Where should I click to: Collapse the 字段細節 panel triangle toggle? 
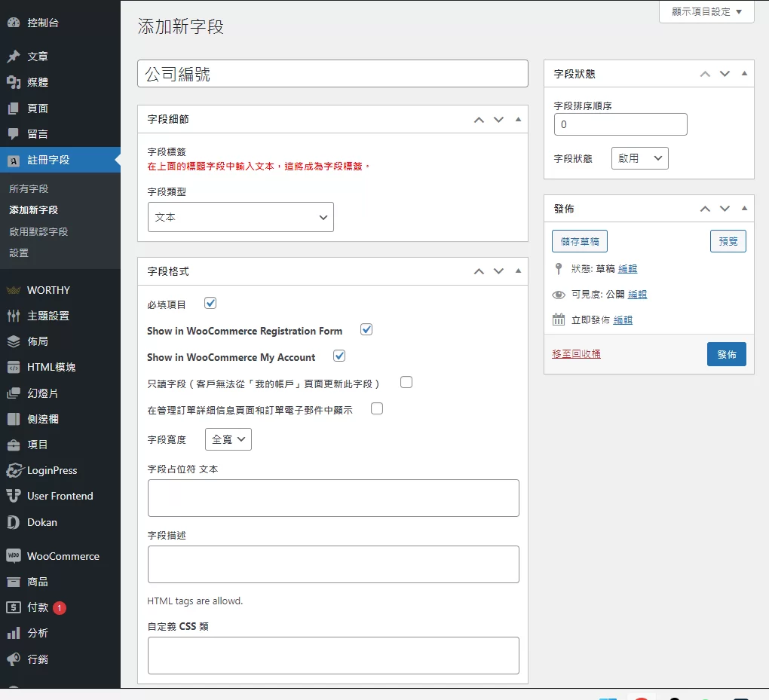coord(519,119)
